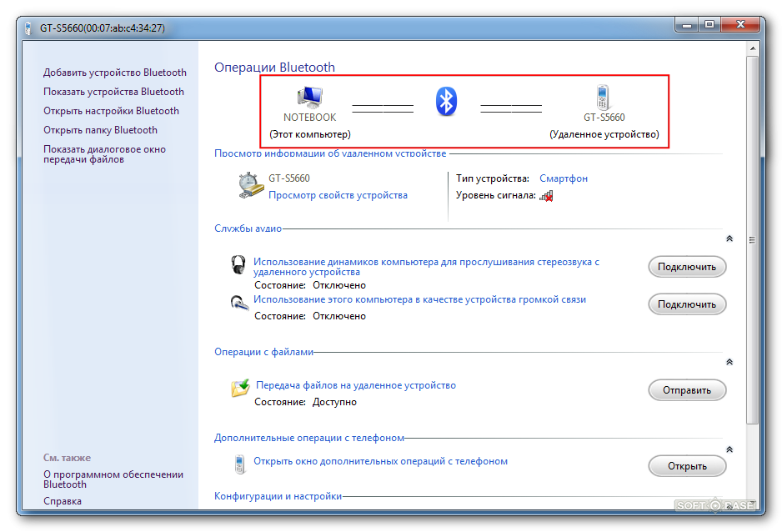This screenshot has height=532, width=782.
Task: Click the vertical scrollbar thumb
Action: tap(753, 240)
